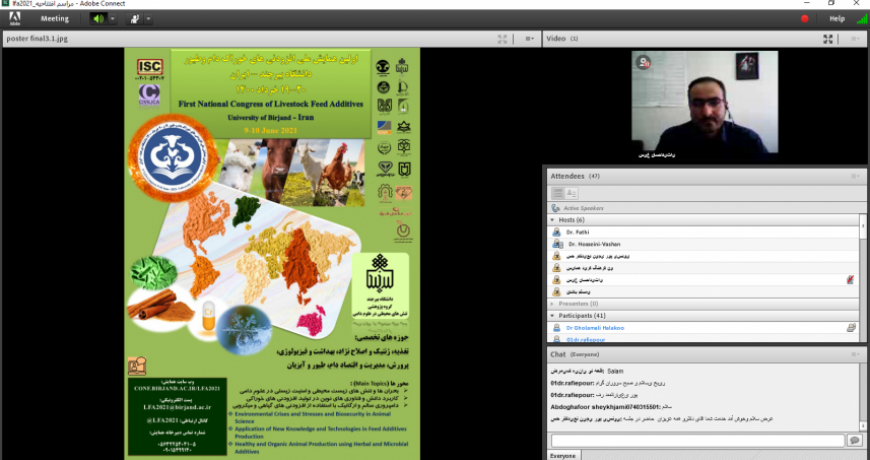Viewport: 870px width, 460px height.
Task: Toggle the green speaker audio button
Action: (98, 18)
